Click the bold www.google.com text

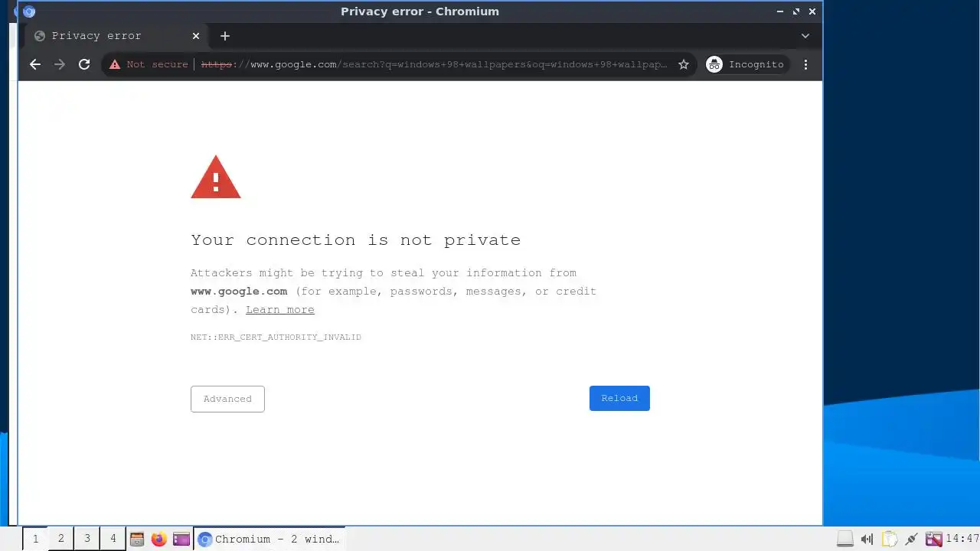[x=239, y=292]
